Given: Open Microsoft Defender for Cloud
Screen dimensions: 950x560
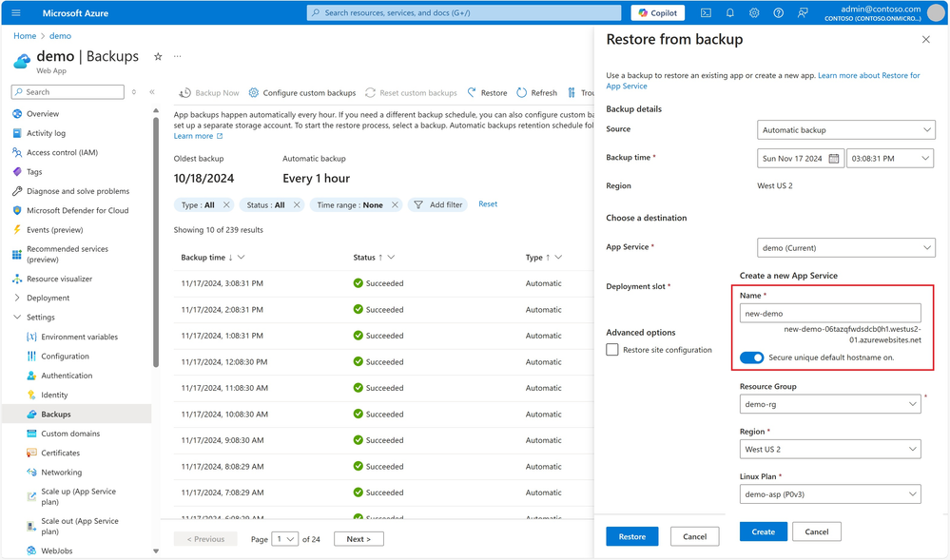Looking at the screenshot, I should (76, 211).
